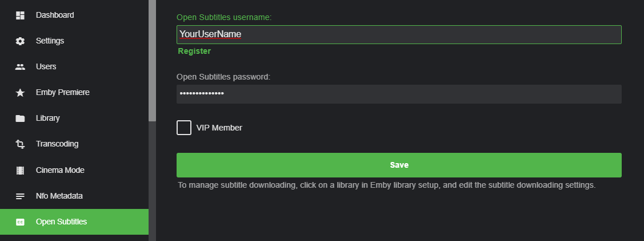Viewport: 644px width, 241px height.
Task: Click the sidebar vertical scrollbar
Action: click(152, 61)
